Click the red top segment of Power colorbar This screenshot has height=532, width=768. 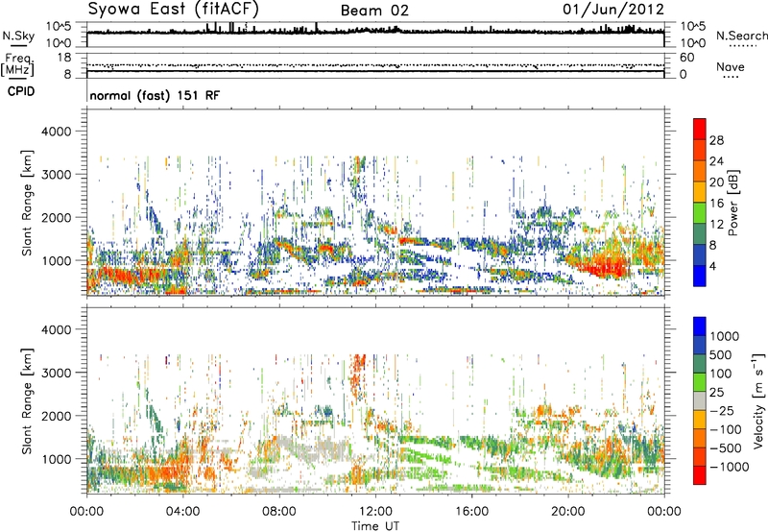[700, 129]
